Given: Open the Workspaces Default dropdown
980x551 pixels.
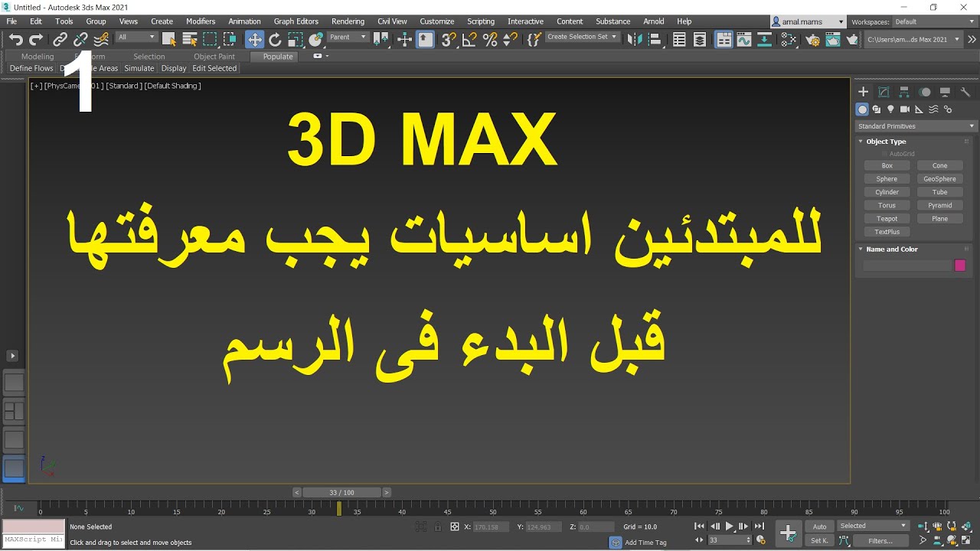Looking at the screenshot, I should 933,22.
